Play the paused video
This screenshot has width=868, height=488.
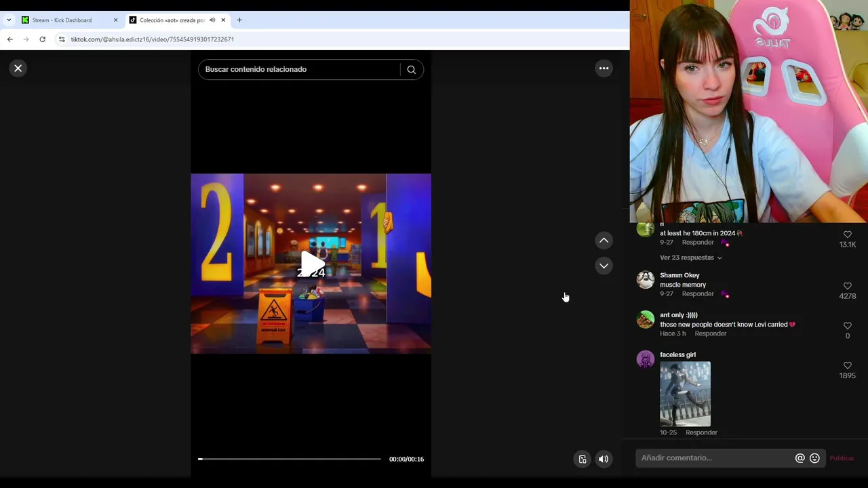311,264
